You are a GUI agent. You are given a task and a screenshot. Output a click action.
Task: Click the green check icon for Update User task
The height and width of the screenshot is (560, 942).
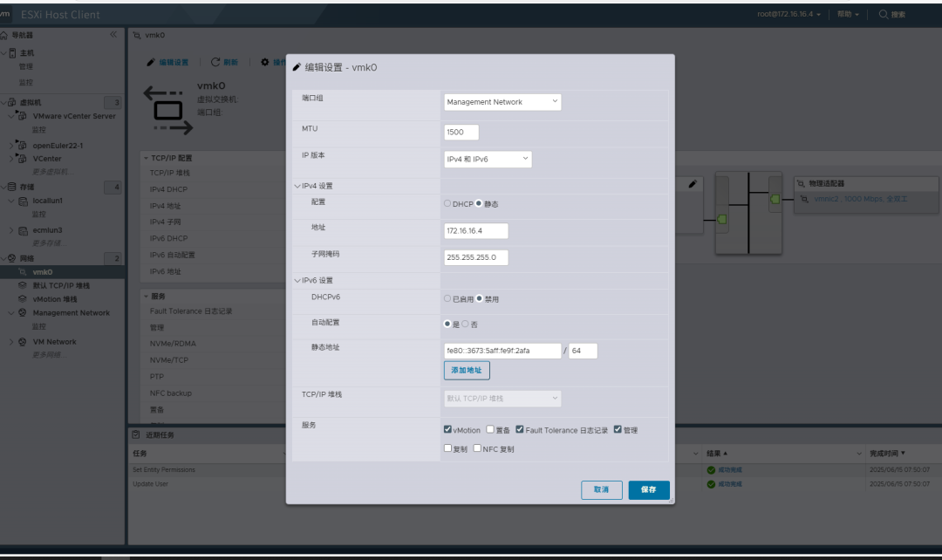point(711,484)
